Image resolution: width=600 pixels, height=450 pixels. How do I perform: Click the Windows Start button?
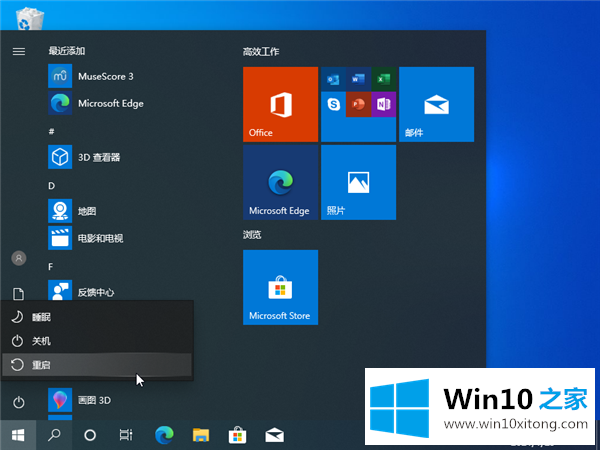coord(18,435)
